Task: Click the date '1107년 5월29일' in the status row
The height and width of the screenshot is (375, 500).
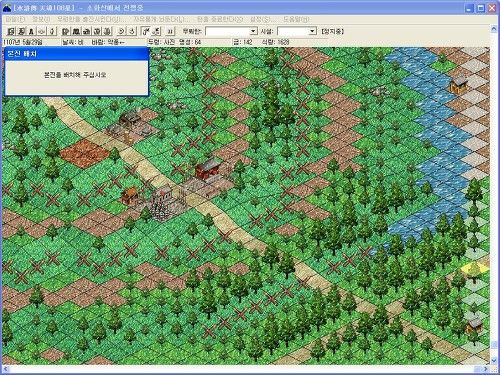Action: pos(23,42)
